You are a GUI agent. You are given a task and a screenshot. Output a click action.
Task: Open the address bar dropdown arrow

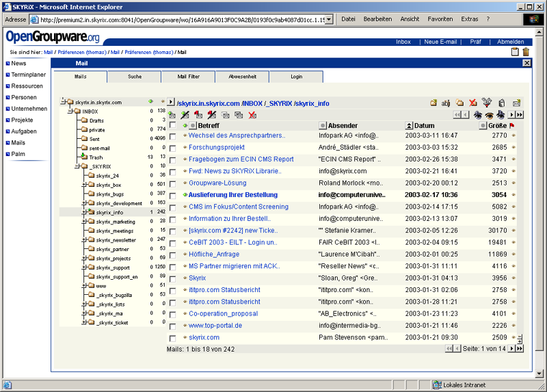[330, 20]
